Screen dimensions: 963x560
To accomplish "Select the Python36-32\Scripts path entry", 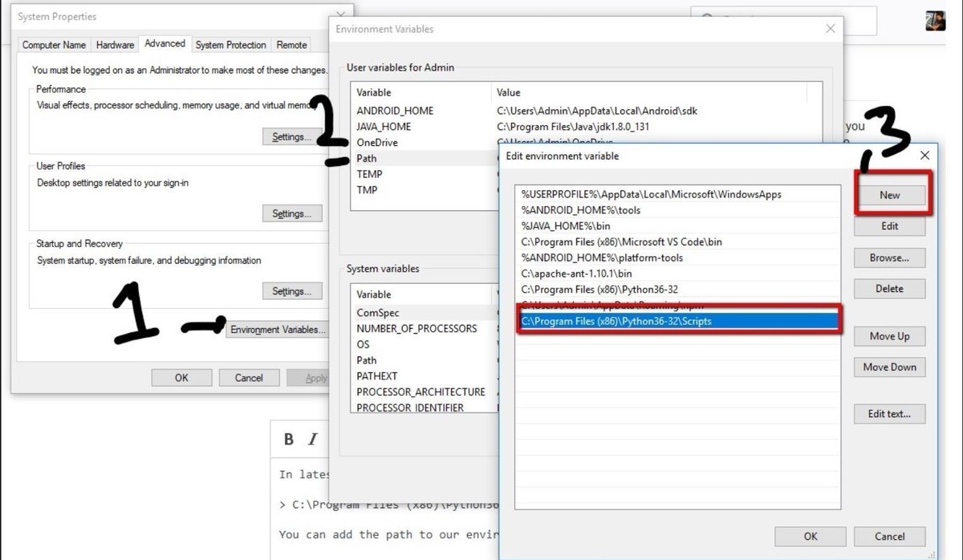I will (677, 321).
